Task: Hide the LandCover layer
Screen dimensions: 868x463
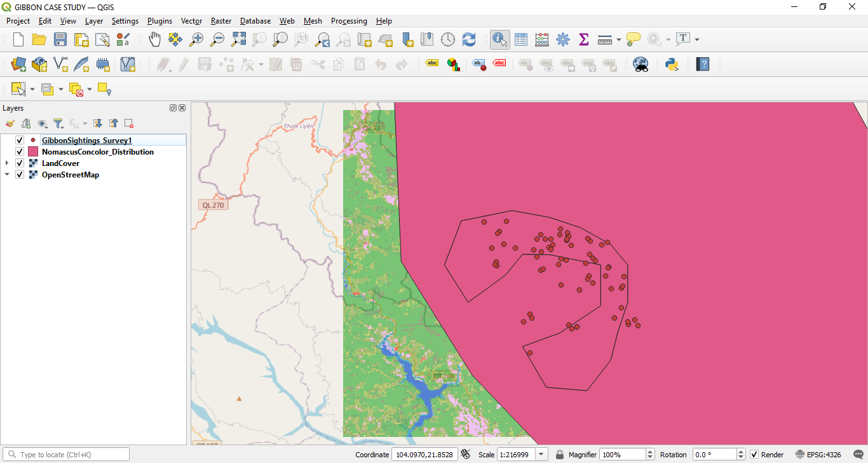Action: [20, 163]
